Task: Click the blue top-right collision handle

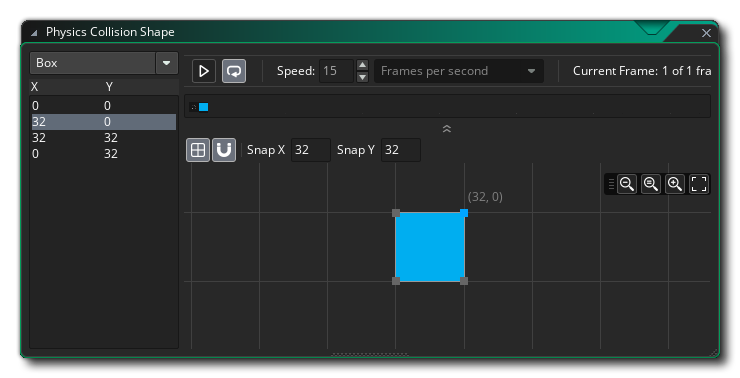Action: tap(464, 213)
